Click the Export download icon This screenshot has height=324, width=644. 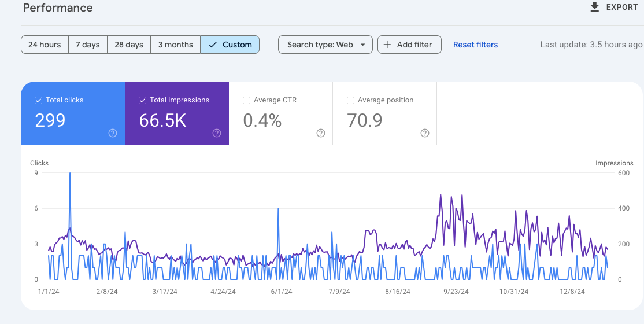pyautogui.click(x=594, y=7)
